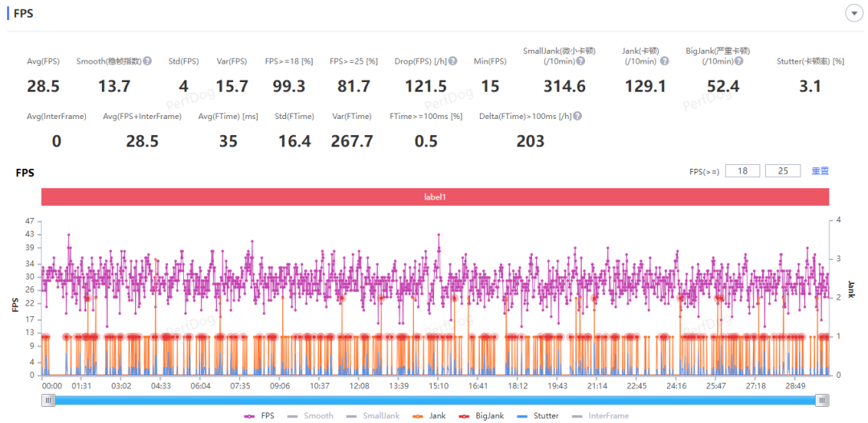This screenshot has height=423, width=868.
Task: Open help icon next to Delta(FTime)>100ms
Action: point(577,117)
